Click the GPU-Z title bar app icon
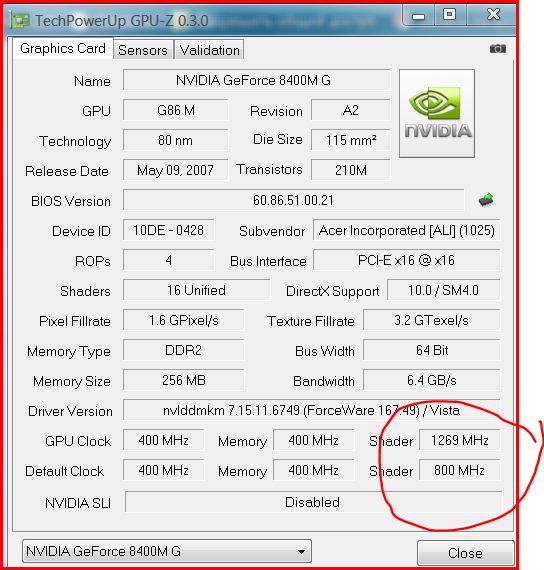 click(x=20, y=20)
